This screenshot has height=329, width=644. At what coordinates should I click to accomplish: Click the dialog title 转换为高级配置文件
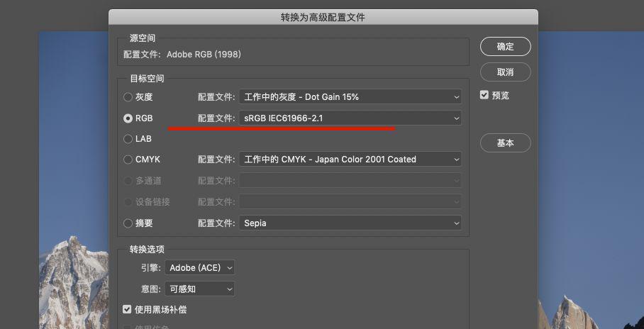[x=323, y=17]
